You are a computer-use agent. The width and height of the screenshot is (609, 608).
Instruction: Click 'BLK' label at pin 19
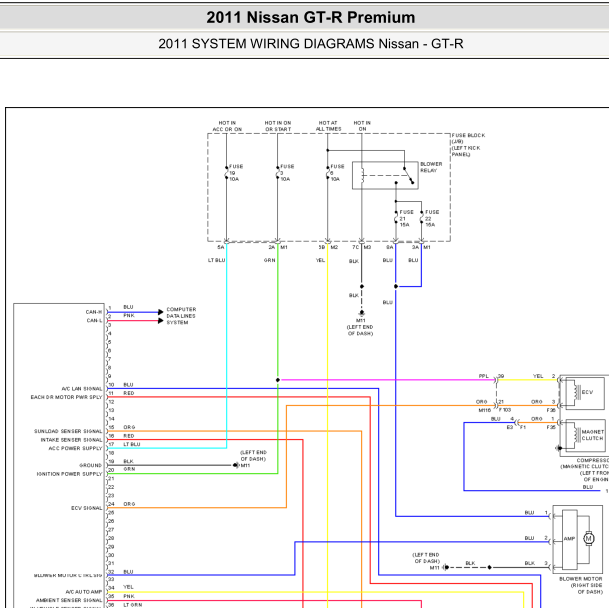coord(128,461)
